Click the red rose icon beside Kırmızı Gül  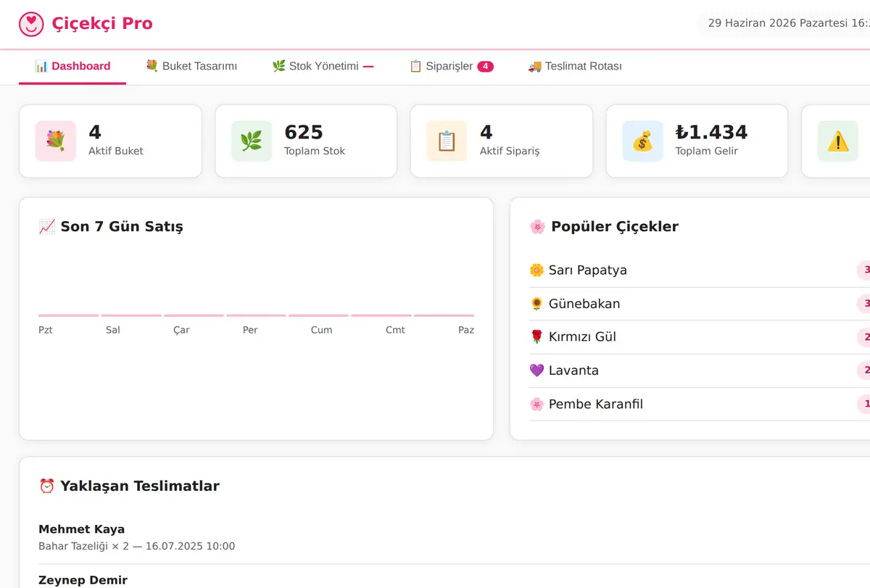(x=536, y=337)
